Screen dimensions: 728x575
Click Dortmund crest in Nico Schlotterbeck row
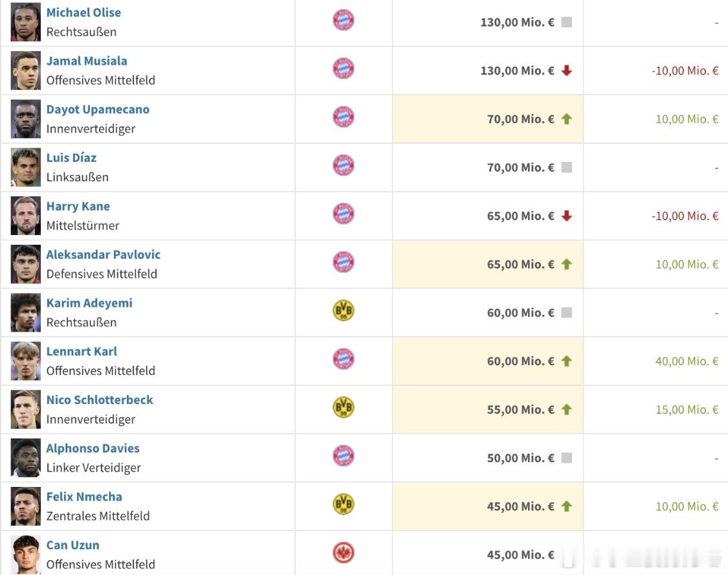point(344,407)
